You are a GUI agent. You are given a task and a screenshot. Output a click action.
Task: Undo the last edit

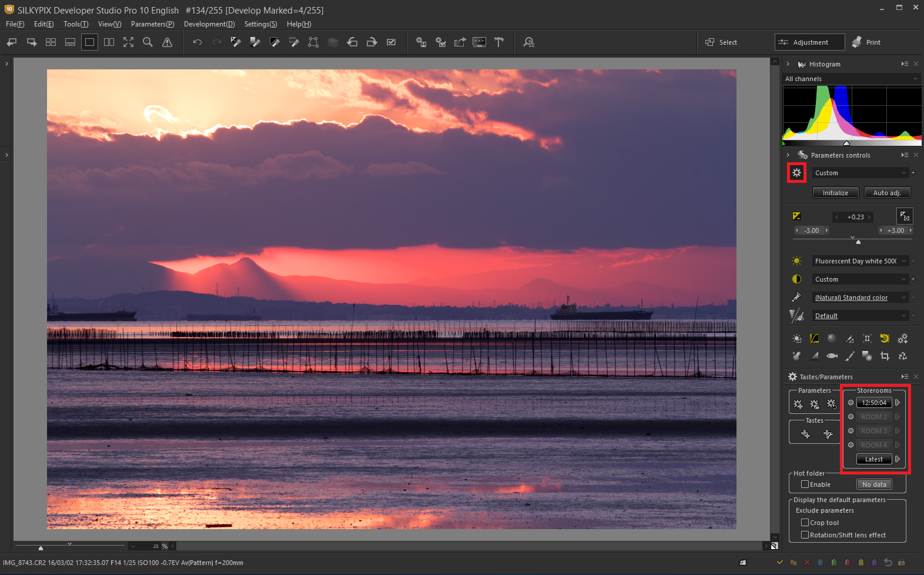(x=197, y=42)
